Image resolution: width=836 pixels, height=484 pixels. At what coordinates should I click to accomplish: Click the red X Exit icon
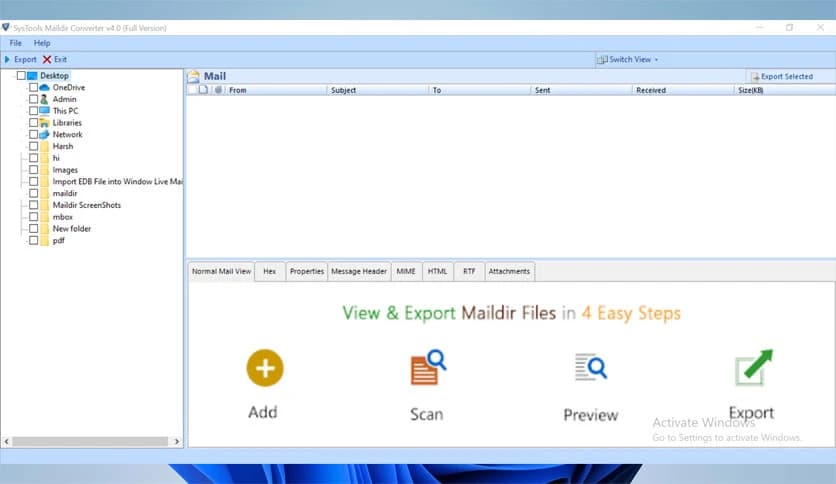(x=47, y=59)
